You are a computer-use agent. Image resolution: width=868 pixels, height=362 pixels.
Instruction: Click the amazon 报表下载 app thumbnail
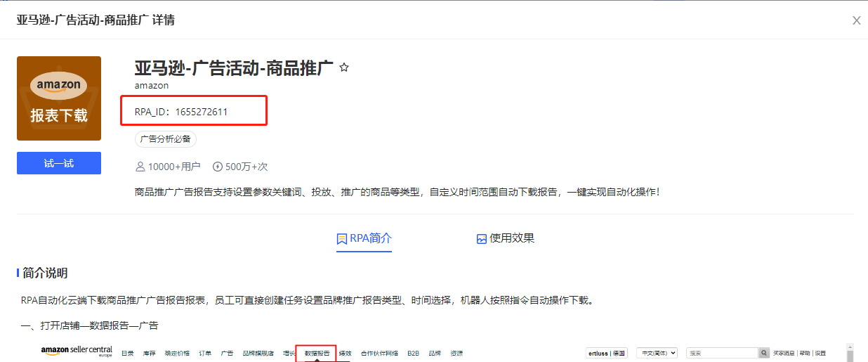(x=59, y=98)
